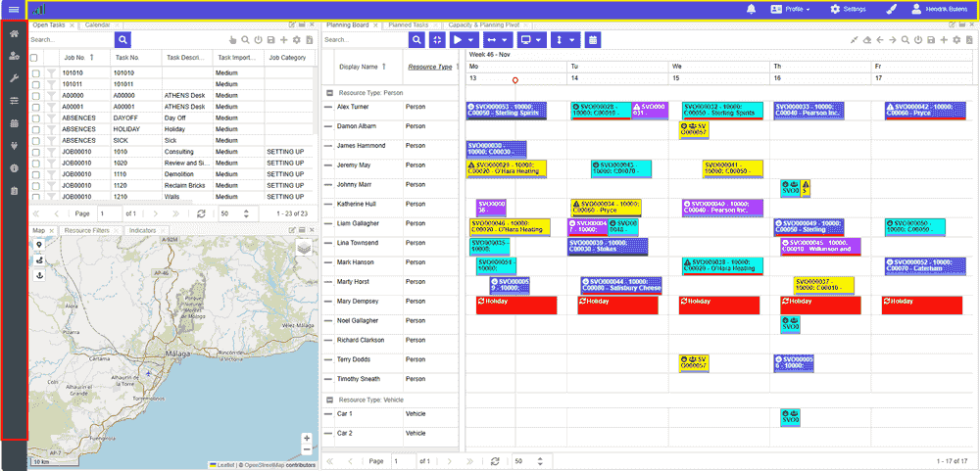Run the search in Open Tasks
This screenshot has height=471, width=980.
(123, 39)
